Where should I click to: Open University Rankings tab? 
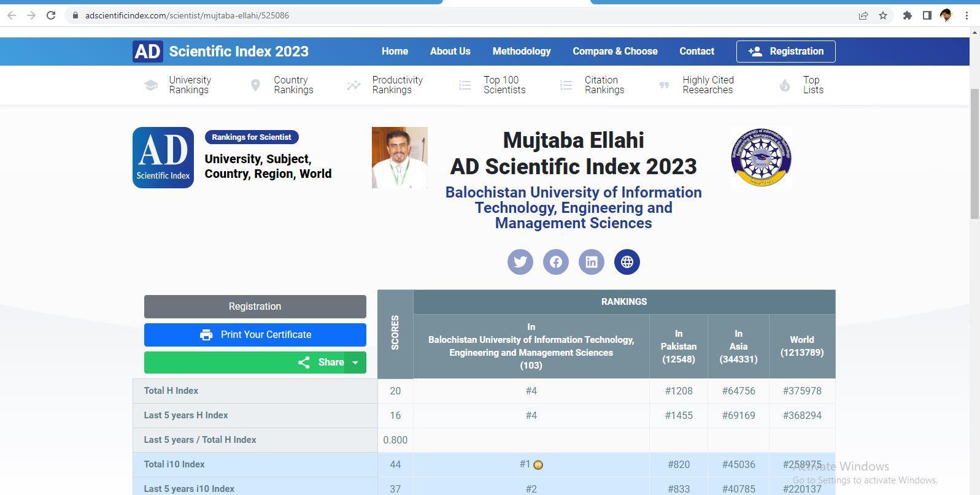(189, 85)
